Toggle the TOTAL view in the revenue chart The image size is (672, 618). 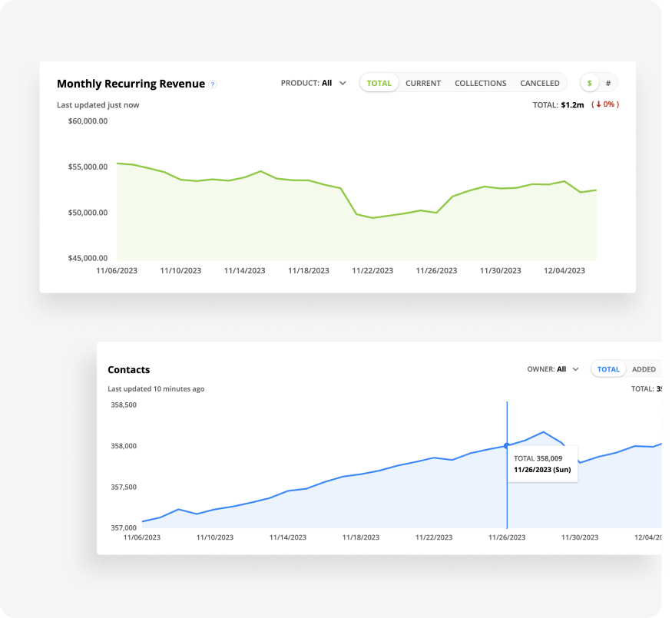click(379, 83)
